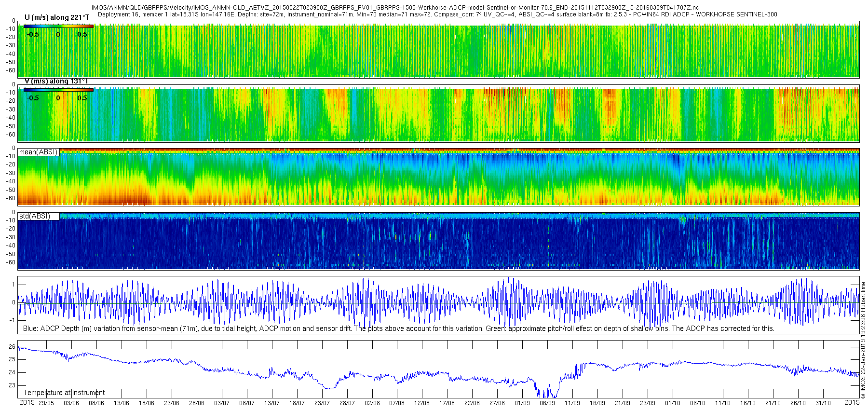Click the mean(ABSI) panel label

coord(39,152)
